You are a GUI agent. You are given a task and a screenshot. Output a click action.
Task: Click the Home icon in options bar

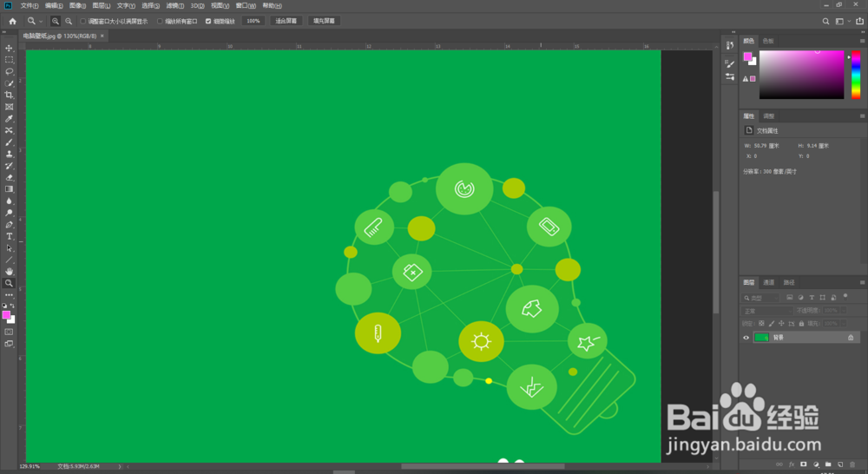pos(13,21)
